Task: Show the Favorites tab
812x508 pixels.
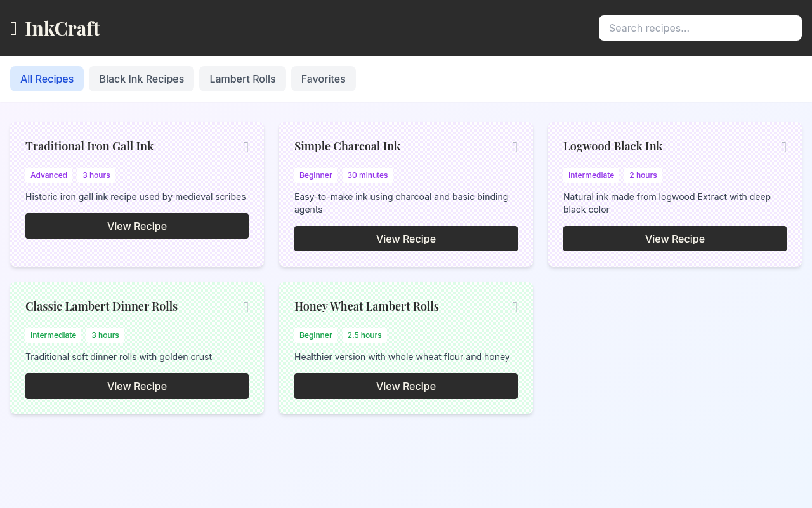Action: [x=323, y=79]
